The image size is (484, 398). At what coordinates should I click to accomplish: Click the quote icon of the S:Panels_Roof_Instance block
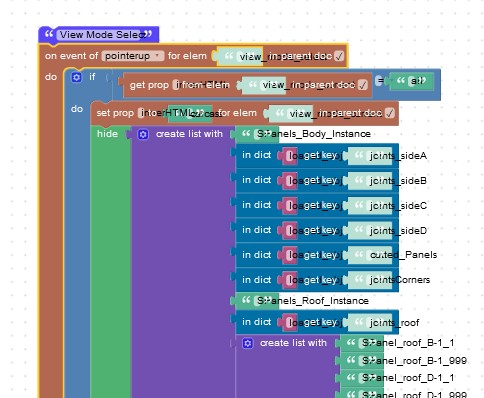coord(246,301)
